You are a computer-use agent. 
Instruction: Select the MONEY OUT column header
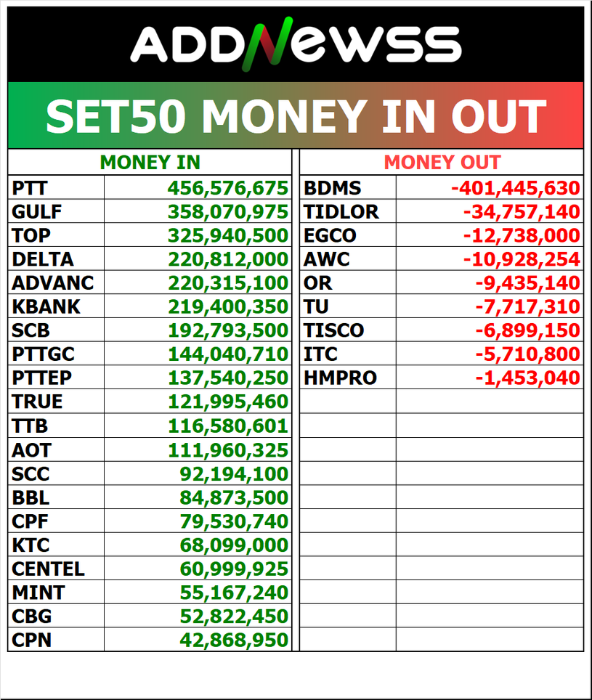[442, 162]
